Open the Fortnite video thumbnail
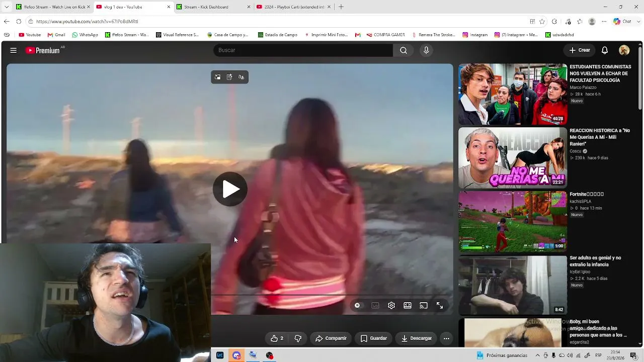 (x=513, y=222)
